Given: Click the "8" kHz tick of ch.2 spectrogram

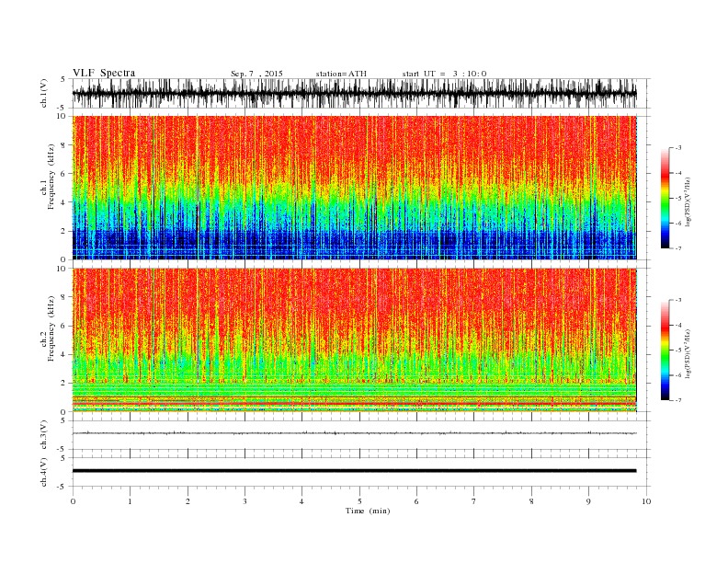Looking at the screenshot, I should tap(64, 297).
